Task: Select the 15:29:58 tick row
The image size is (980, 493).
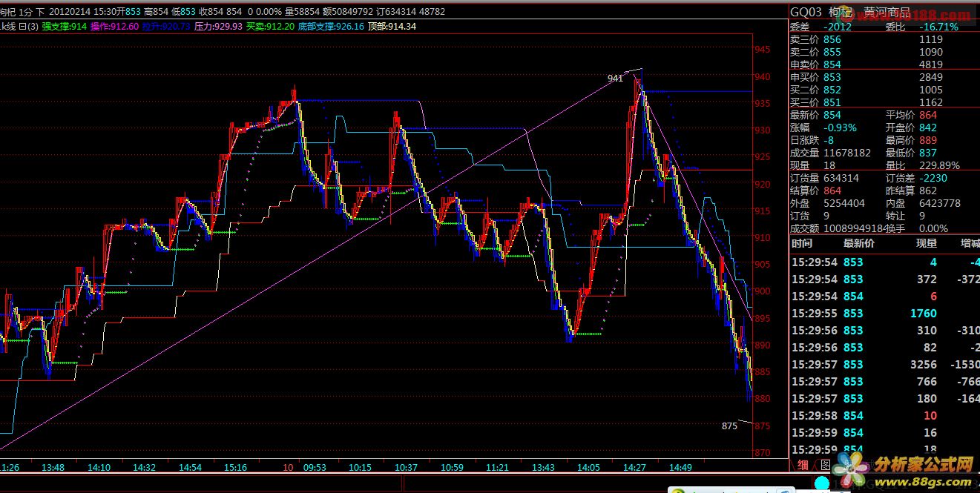Action: coord(884,415)
